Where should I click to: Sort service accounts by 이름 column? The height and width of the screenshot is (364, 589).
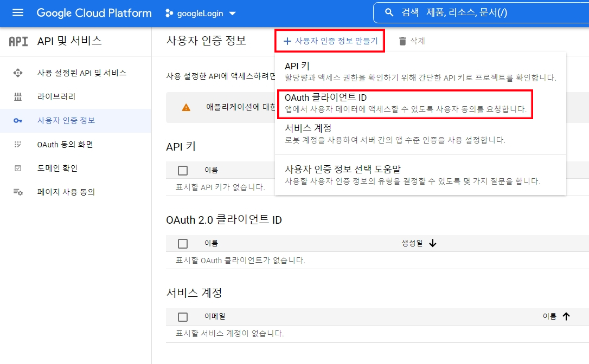point(549,316)
